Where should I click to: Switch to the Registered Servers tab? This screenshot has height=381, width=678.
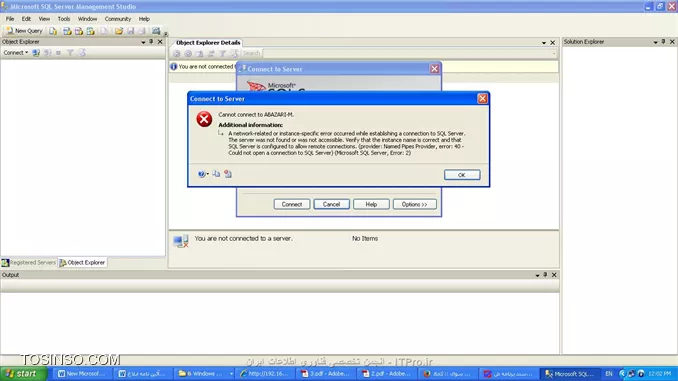tap(29, 263)
